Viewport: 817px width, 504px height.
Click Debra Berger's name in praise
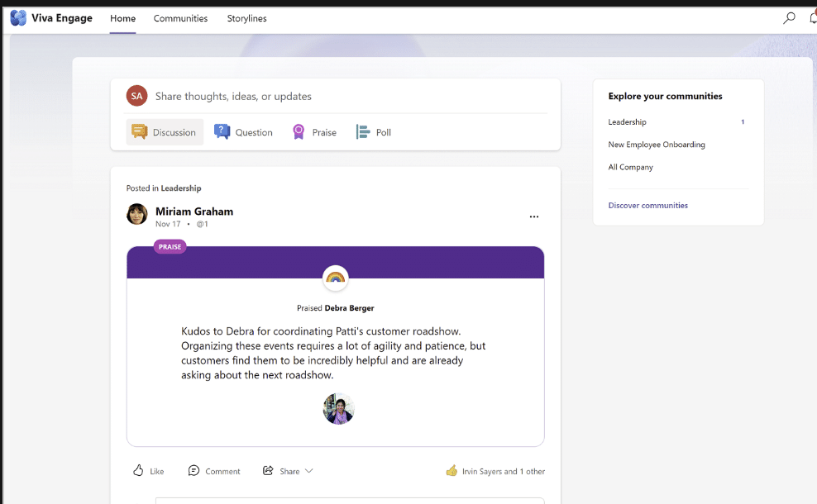point(349,307)
